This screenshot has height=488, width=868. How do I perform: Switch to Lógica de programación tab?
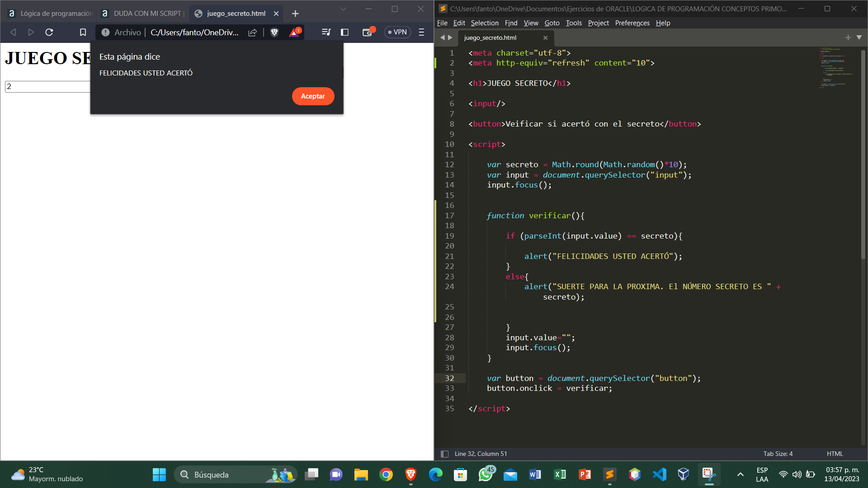[x=51, y=14]
